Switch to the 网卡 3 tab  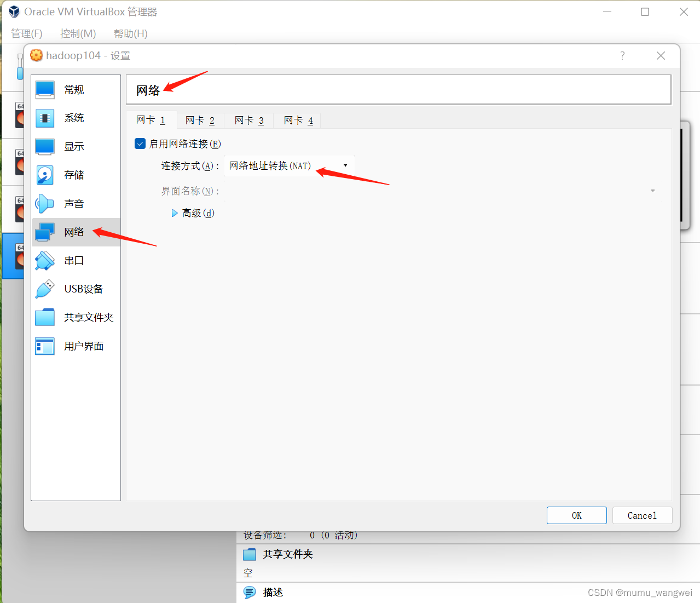[x=250, y=120]
